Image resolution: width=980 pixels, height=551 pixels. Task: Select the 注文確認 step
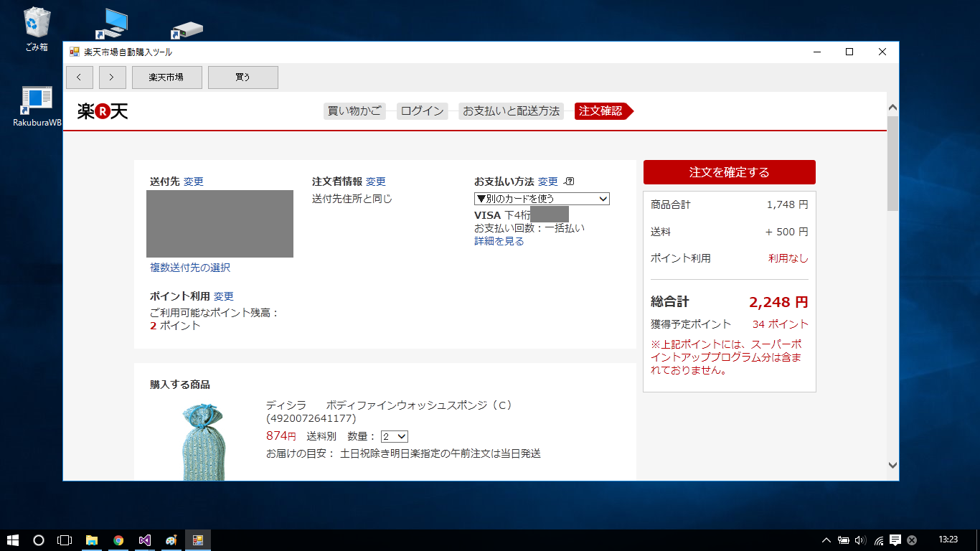tap(603, 111)
